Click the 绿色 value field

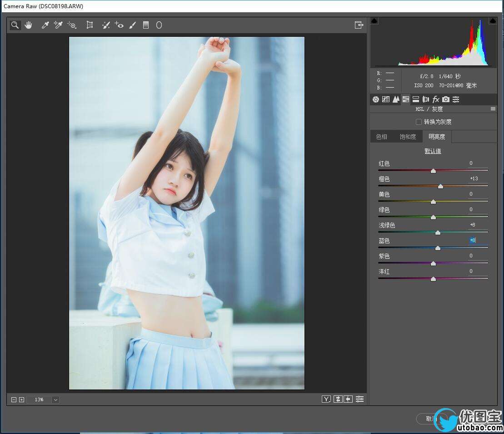(x=478, y=209)
